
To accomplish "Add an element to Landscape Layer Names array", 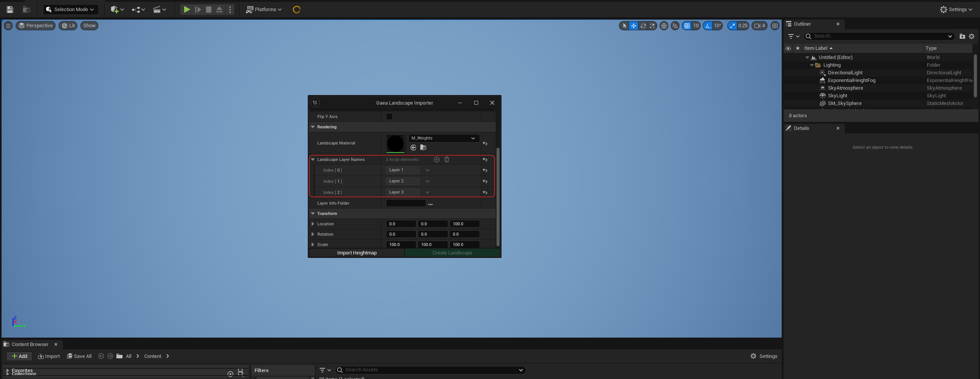I will click(436, 159).
